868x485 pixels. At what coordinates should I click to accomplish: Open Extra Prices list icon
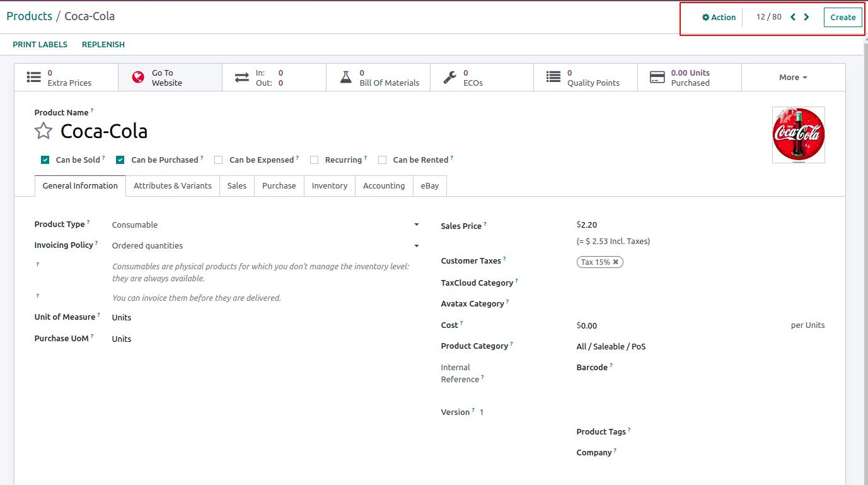tap(33, 77)
